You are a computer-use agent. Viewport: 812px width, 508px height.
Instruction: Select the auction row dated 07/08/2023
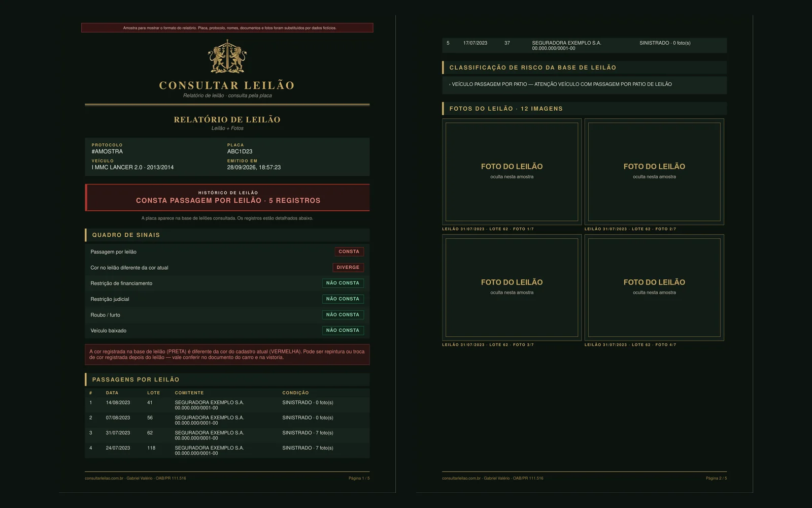pyautogui.click(x=227, y=420)
